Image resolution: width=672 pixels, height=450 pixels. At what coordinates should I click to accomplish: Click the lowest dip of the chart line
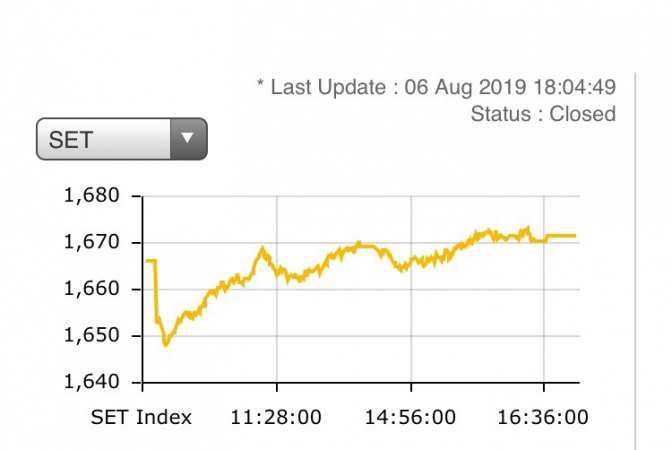(x=166, y=344)
